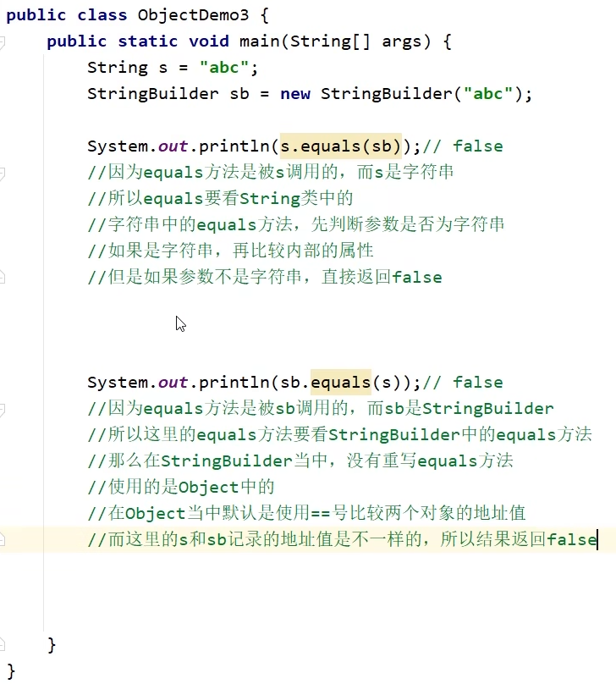Viewport: 616px width, 684px height.
Task: Click comment line 因为equals方法是被s调用的，而s是字符串
Action: pos(270,173)
